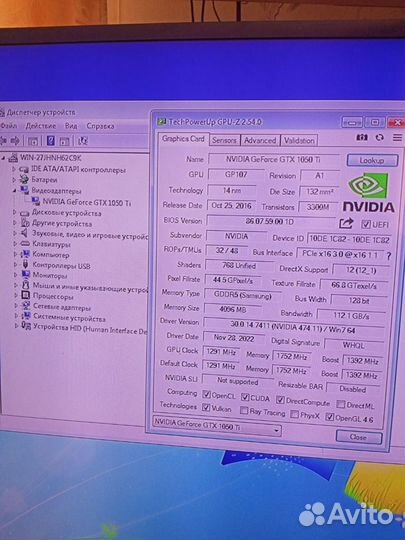Click the Батареи battery icon
The height and width of the screenshot is (540, 405).
click(x=24, y=179)
